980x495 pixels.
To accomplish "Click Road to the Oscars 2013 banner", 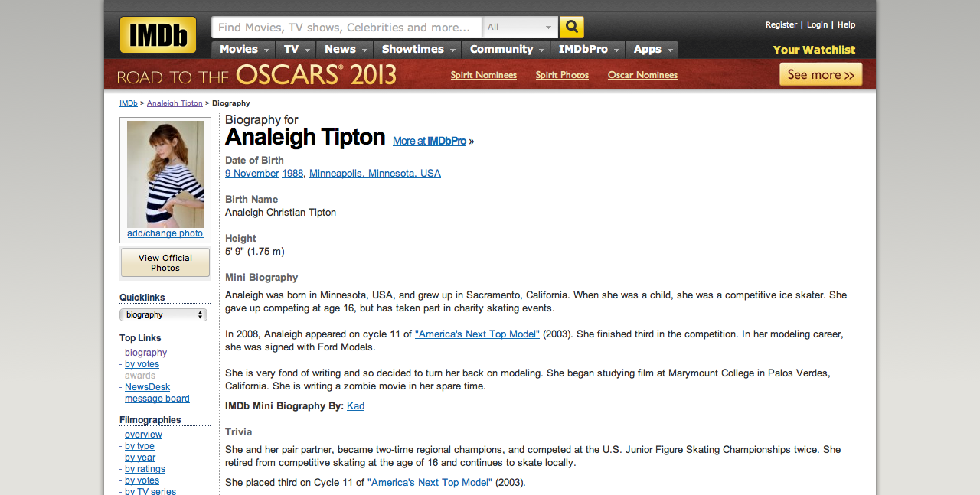I will tap(256, 75).
